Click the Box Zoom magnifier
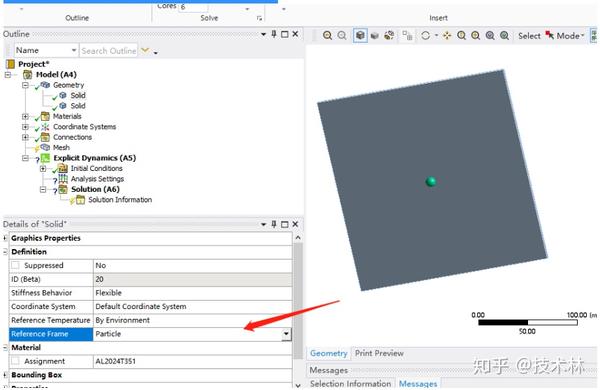600x390 pixels. pyautogui.click(x=476, y=36)
